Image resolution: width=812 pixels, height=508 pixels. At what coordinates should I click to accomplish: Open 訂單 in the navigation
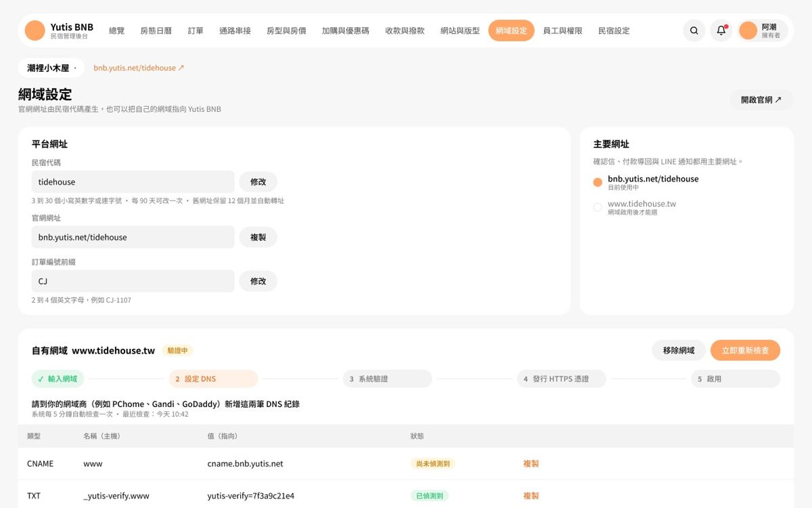196,30
